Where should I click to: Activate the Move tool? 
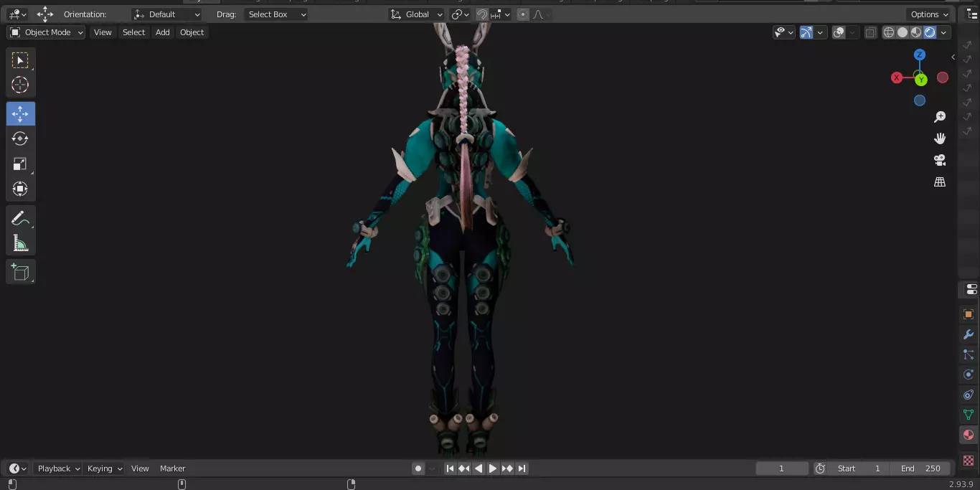pos(20,113)
